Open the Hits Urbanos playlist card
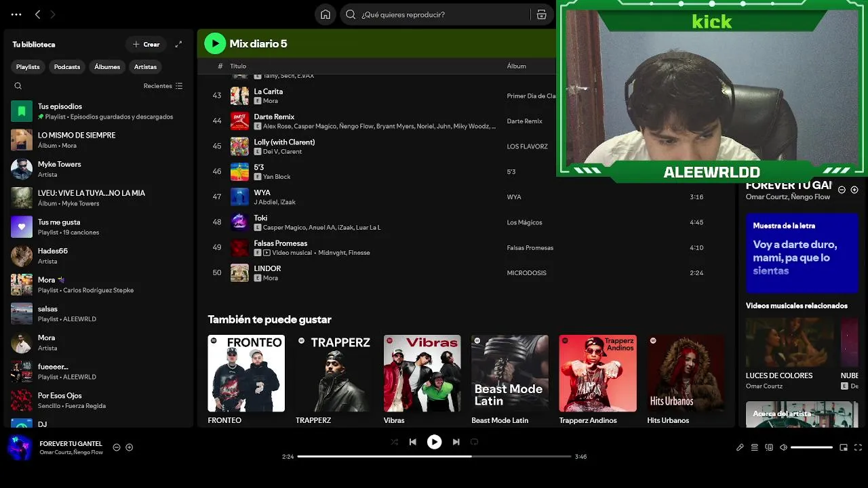The image size is (868, 488). 686,380
